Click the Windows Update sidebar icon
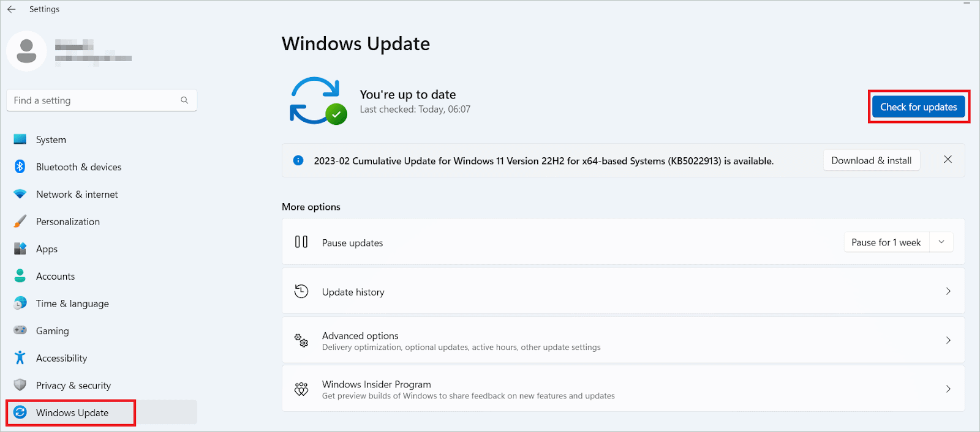980x432 pixels. pyautogui.click(x=20, y=412)
